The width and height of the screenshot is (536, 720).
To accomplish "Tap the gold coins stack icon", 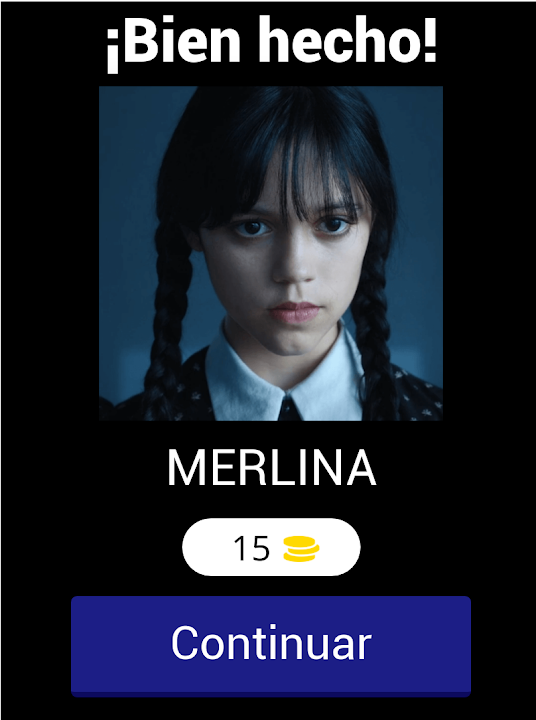I will 301,549.
